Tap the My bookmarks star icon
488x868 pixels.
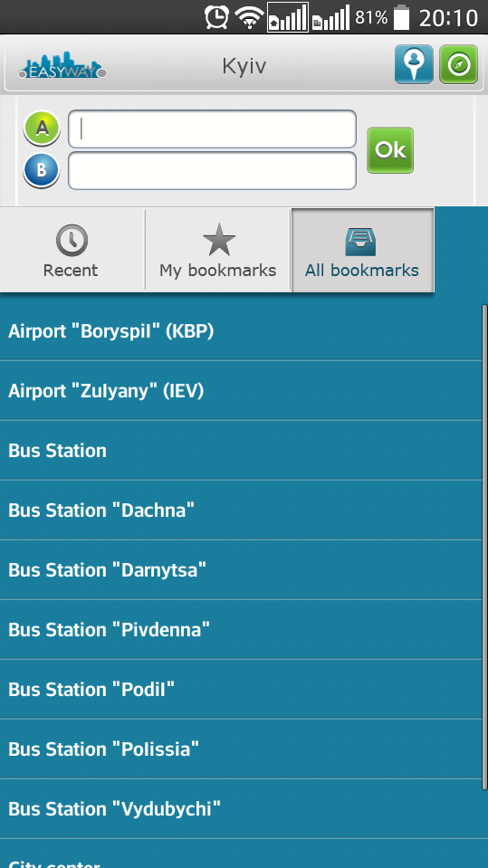tap(219, 240)
